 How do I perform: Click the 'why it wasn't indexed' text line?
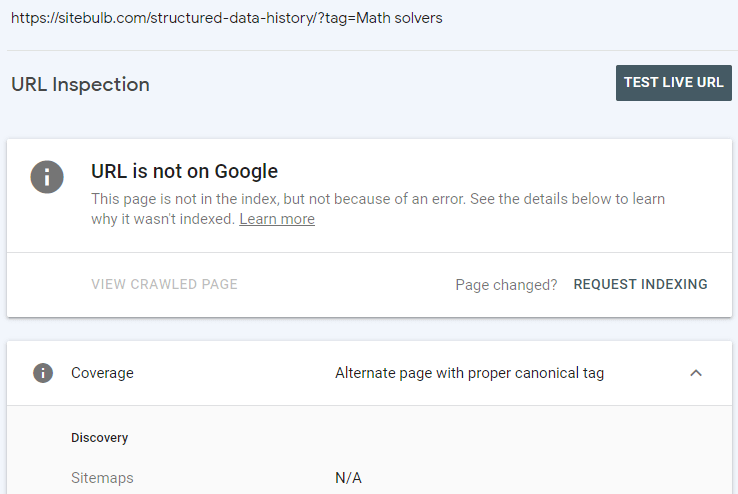(163, 219)
